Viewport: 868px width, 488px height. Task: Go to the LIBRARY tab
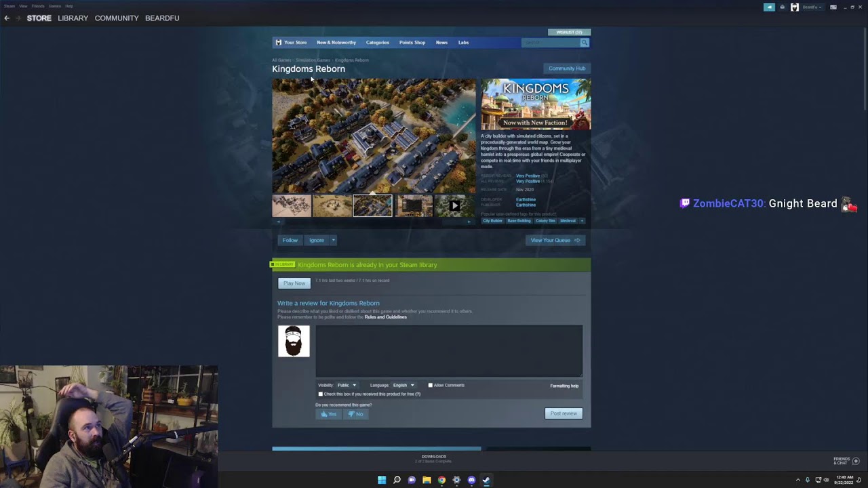(73, 18)
